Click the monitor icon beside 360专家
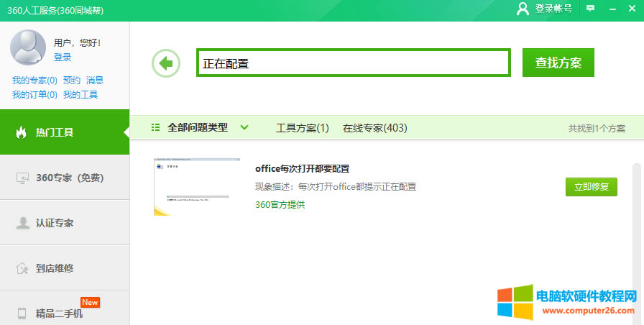The width and height of the screenshot is (644, 325). click(22, 178)
